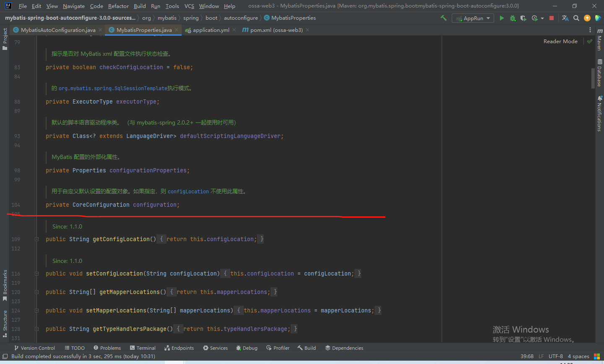The width and height of the screenshot is (604, 364).
Task: Click the Profiler run icon in toolbar
Action: (x=534, y=18)
